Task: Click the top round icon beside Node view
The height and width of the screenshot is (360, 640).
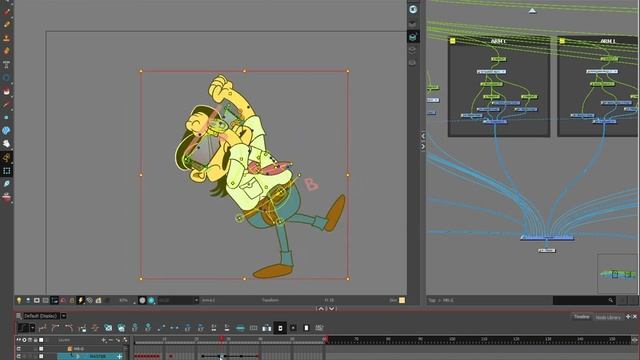Action: tap(413, 9)
